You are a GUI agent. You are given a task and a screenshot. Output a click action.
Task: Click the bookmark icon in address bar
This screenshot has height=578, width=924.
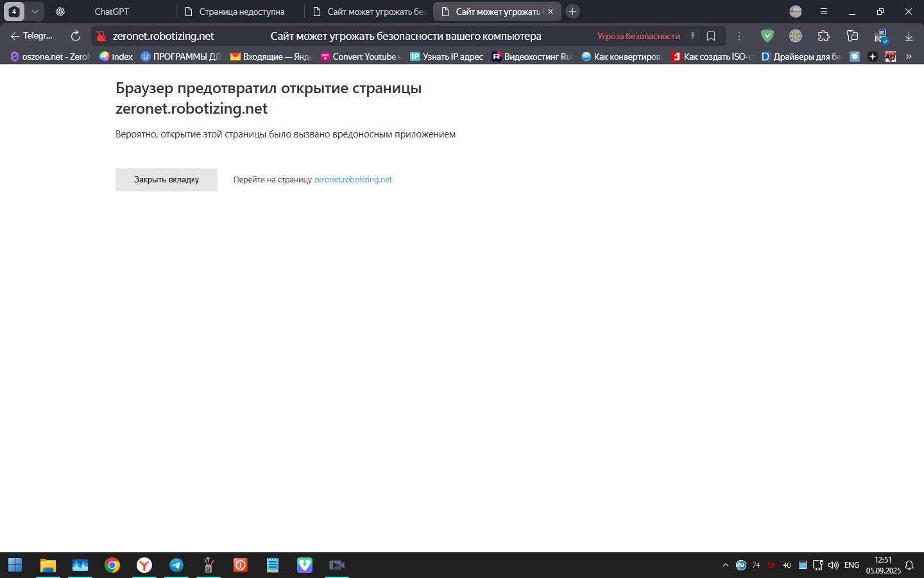(711, 36)
